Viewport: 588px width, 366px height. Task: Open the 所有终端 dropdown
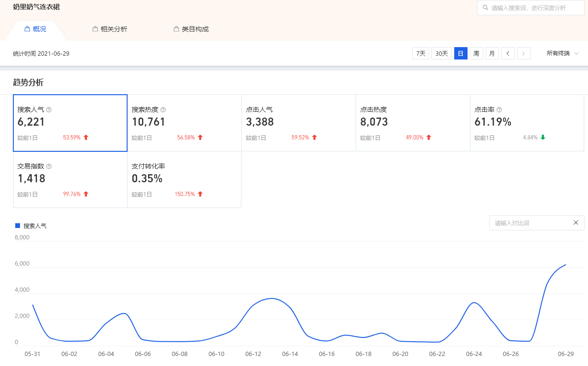point(563,53)
